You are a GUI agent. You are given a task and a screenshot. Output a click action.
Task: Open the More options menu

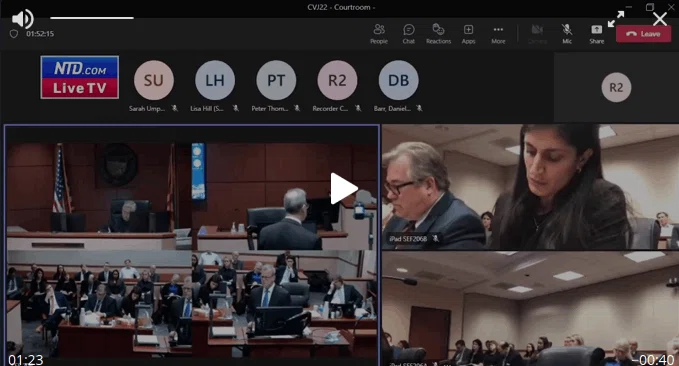point(498,34)
